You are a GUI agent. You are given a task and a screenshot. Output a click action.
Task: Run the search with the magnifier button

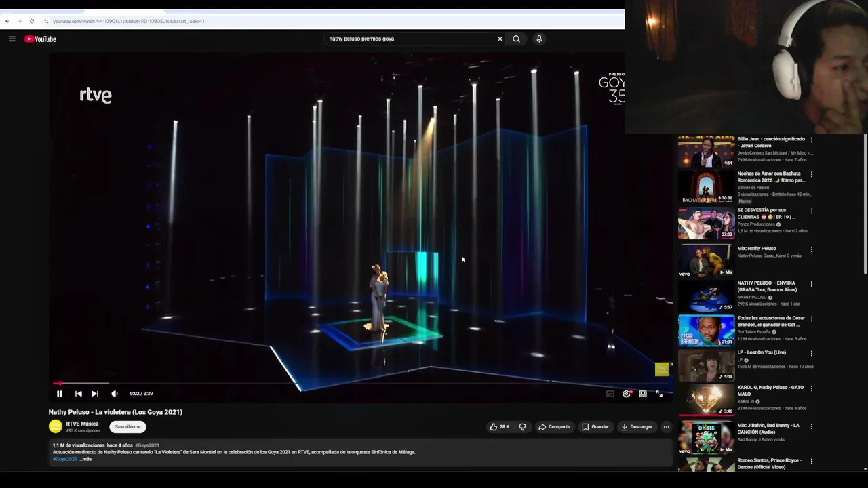tap(516, 39)
